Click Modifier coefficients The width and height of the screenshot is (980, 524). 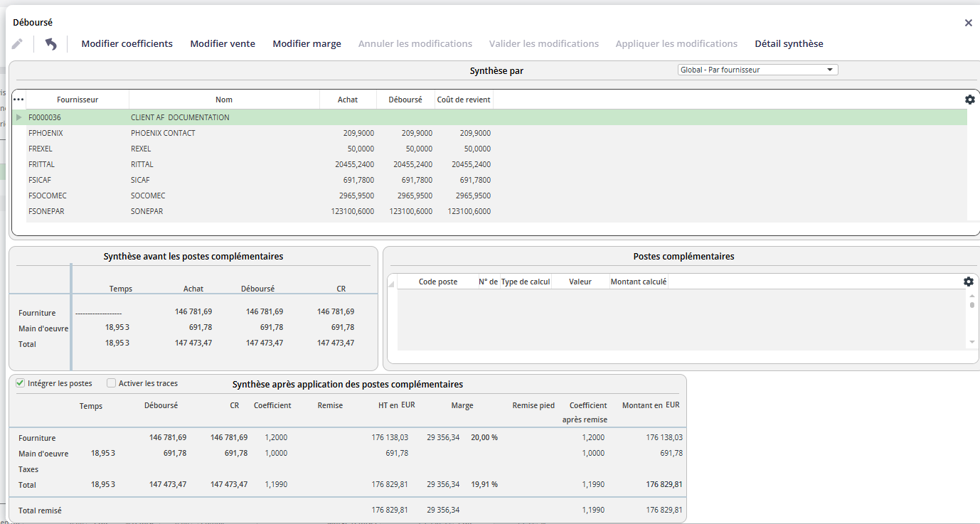pyautogui.click(x=127, y=44)
